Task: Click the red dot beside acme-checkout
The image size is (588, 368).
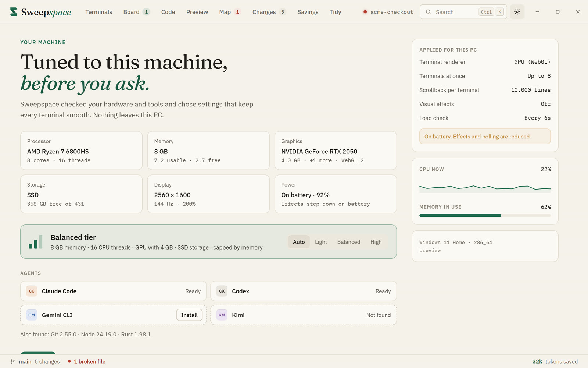Action: (365, 12)
